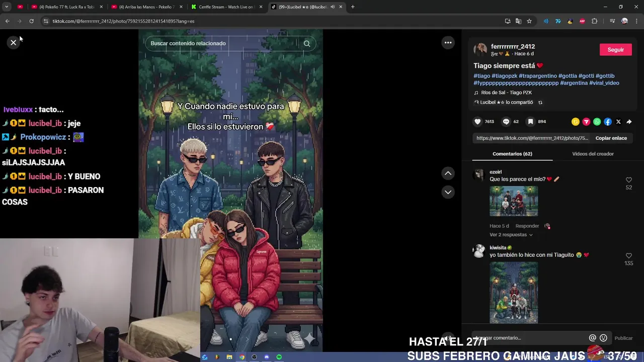This screenshot has height=362, width=644.
Task: Share the post on X
Action: [618, 122]
